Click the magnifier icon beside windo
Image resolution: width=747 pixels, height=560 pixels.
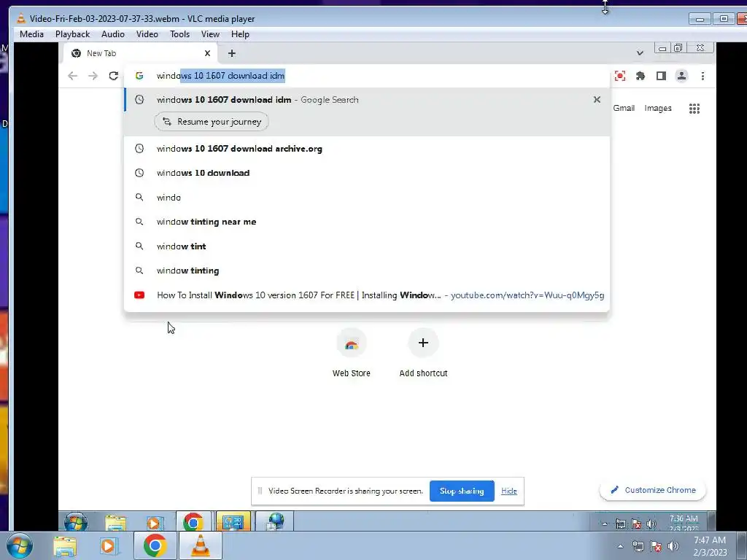point(139,197)
